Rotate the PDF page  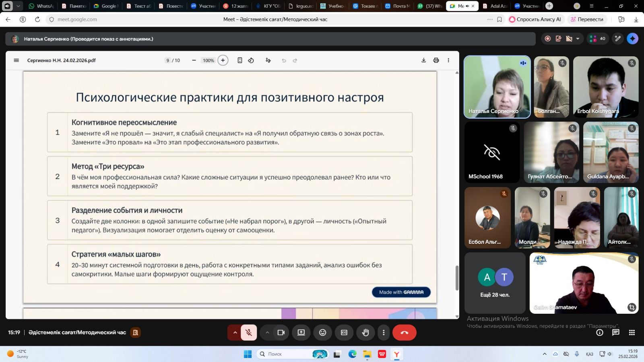tap(251, 60)
